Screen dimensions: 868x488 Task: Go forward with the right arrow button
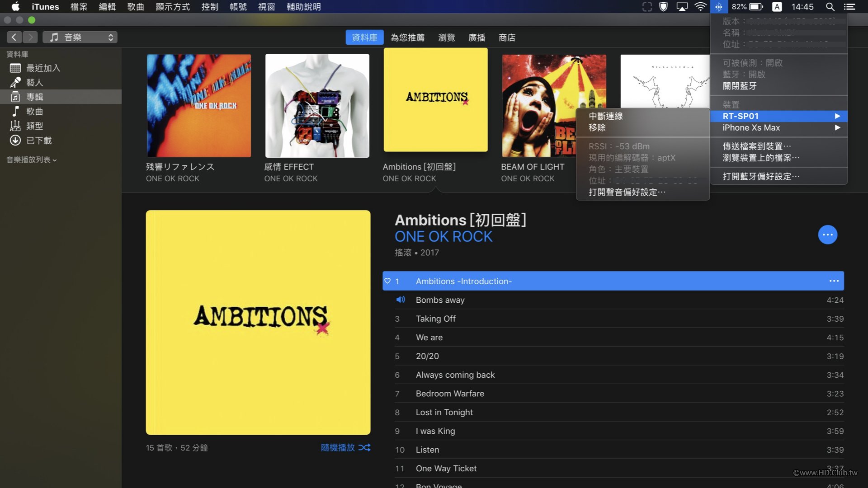(30, 37)
